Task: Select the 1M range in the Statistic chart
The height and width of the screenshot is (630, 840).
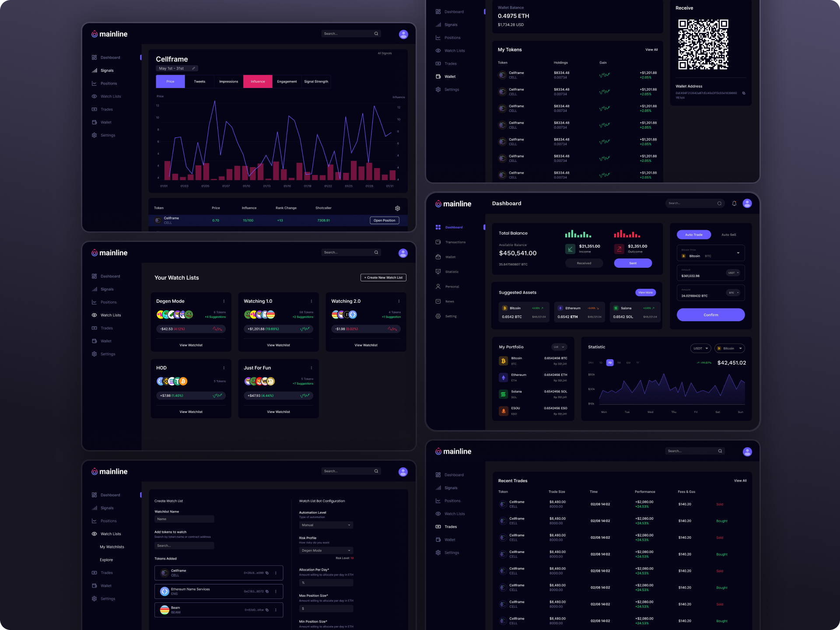Action: tap(619, 363)
